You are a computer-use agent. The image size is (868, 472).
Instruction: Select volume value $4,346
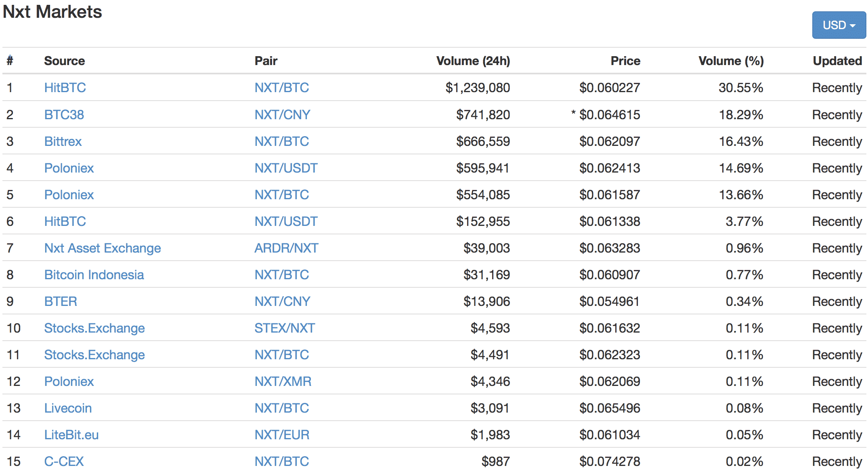point(491,381)
